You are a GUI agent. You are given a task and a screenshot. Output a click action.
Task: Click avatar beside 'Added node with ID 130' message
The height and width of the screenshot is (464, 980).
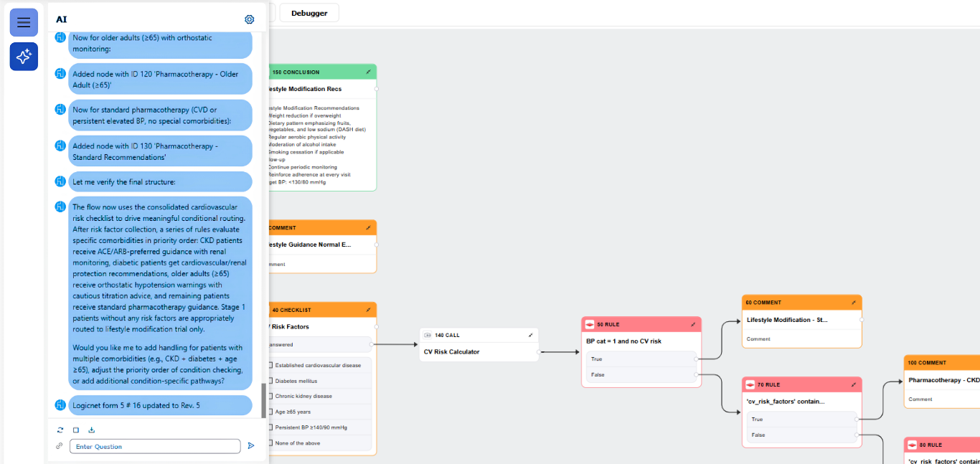tap(61, 145)
